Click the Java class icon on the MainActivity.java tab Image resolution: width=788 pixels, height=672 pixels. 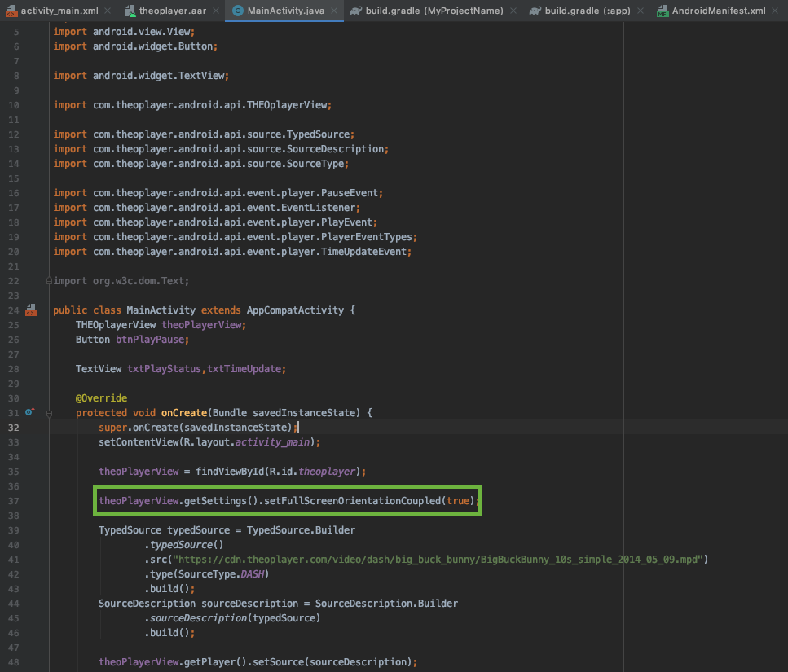[x=237, y=11]
